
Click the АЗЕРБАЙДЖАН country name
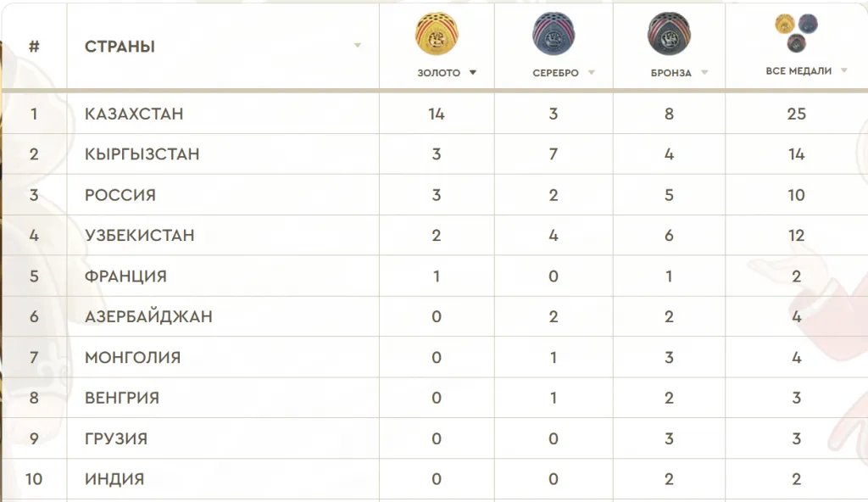pos(148,317)
